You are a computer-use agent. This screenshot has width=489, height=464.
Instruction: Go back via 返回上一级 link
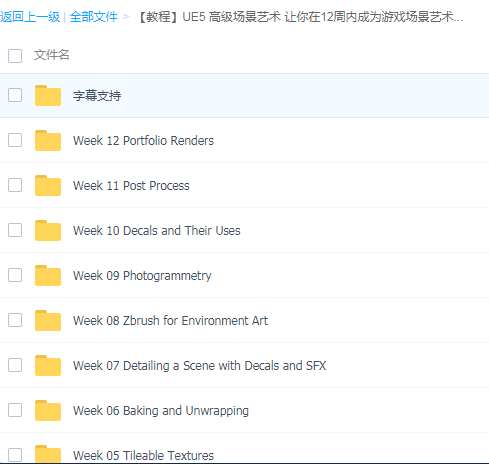[x=30, y=17]
